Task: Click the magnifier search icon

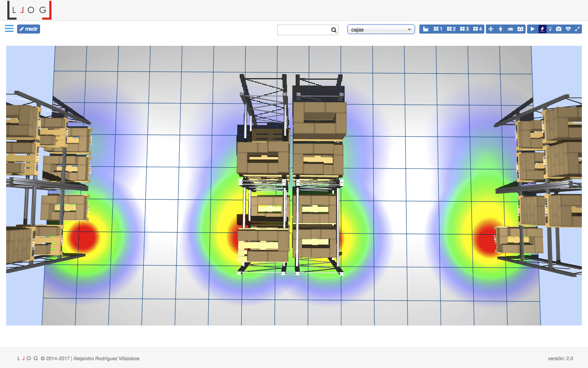Action: coord(334,30)
